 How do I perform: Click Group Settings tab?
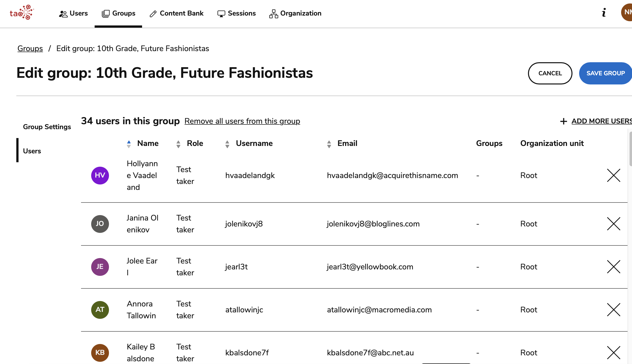(x=47, y=126)
